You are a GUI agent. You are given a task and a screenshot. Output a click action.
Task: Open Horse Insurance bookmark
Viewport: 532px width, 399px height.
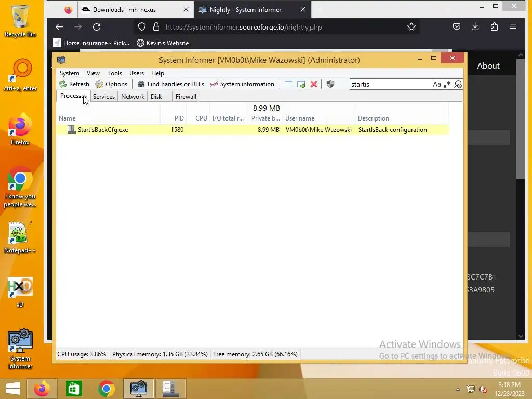point(91,43)
